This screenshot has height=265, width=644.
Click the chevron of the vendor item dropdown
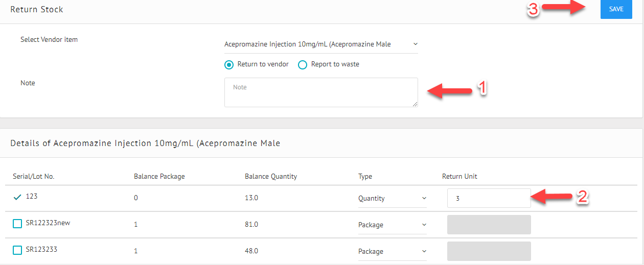(415, 44)
